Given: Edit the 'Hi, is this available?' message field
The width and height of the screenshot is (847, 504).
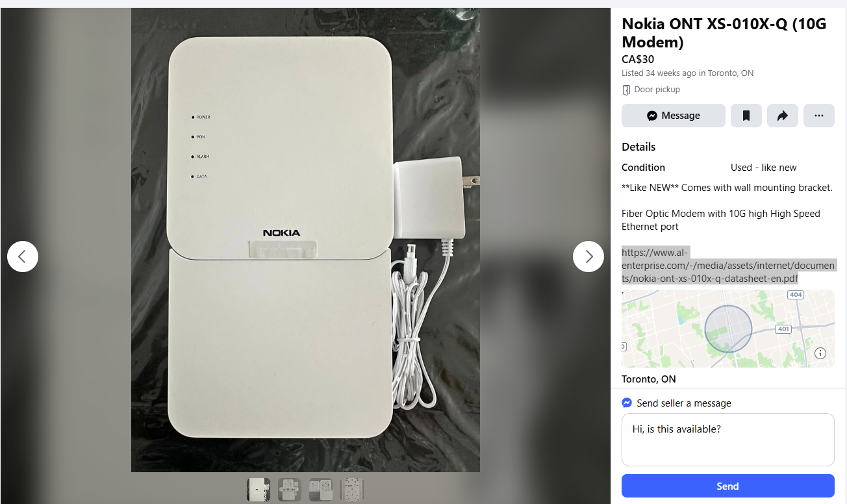Looking at the screenshot, I should coord(727,440).
